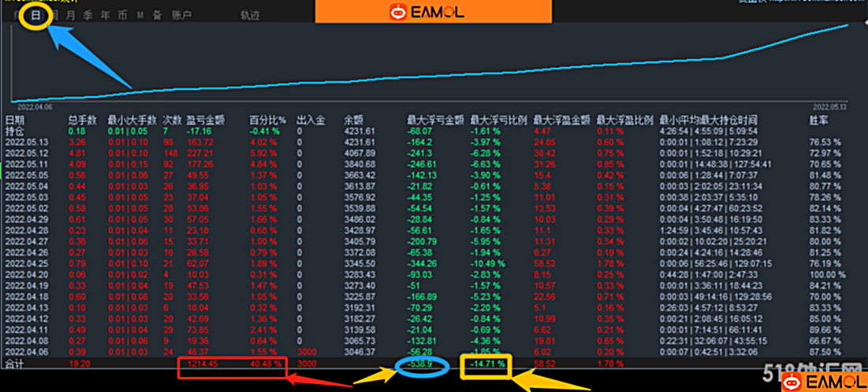
Task: Open the 币 (currency) tab
Action: tap(122, 15)
